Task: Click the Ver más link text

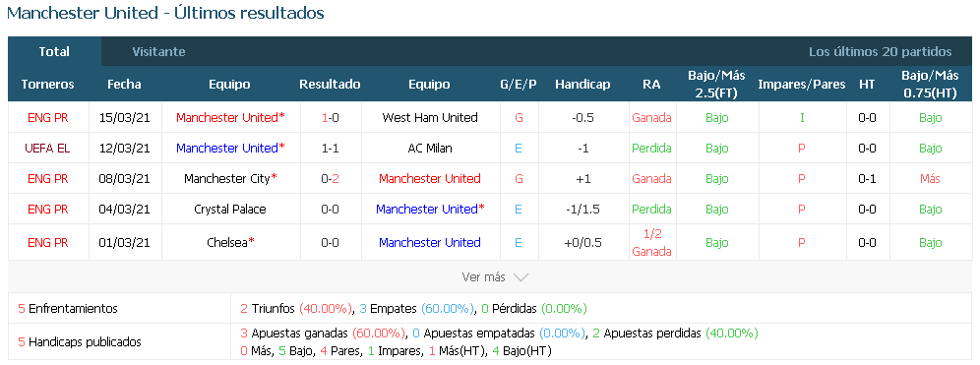Action: pyautogui.click(x=483, y=276)
